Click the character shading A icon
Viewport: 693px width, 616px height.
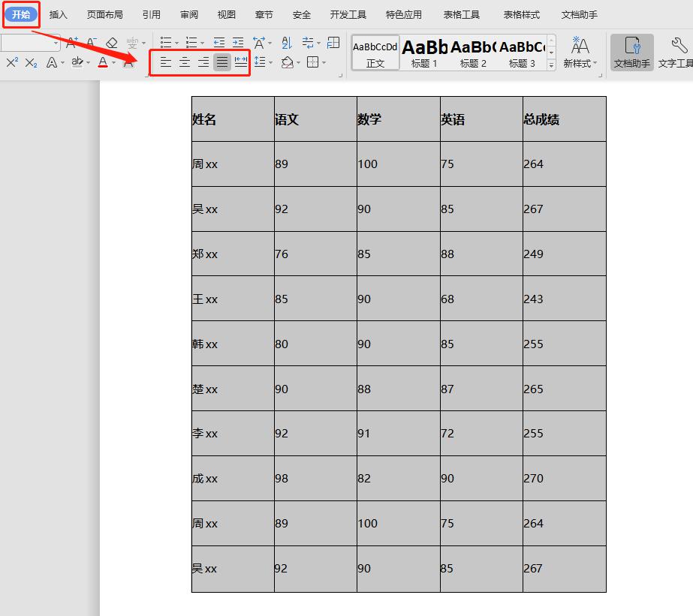click(128, 62)
